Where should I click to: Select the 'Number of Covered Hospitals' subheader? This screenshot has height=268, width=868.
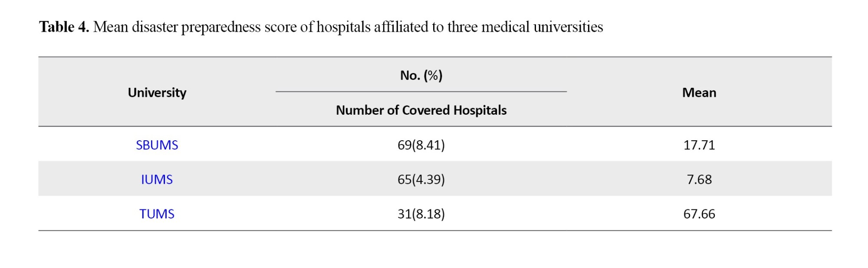(421, 110)
